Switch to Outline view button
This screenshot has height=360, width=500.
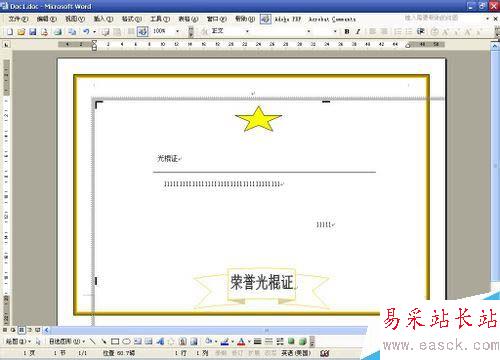coord(29,330)
